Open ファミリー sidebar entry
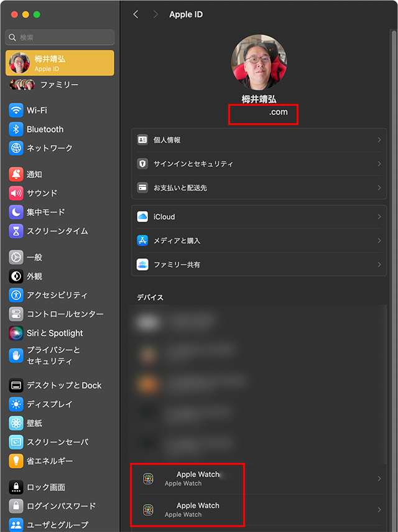 click(x=60, y=85)
